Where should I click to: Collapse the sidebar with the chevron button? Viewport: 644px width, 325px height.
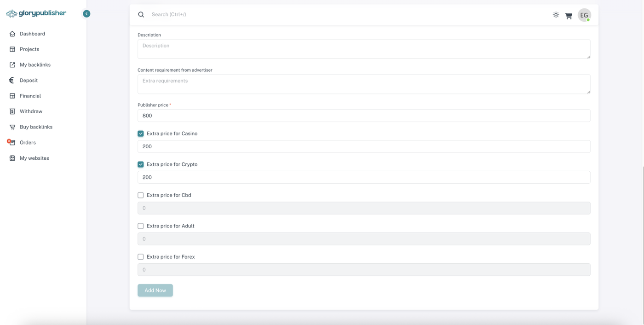pyautogui.click(x=86, y=14)
